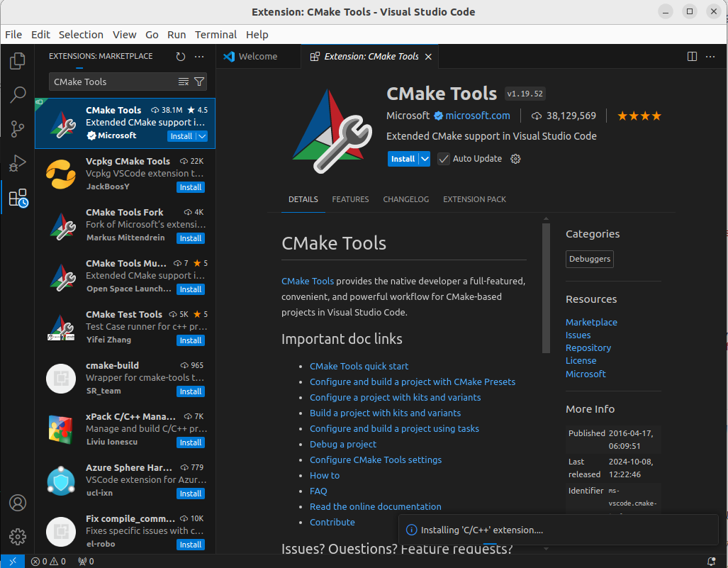
Task: Open the Terminal menu
Action: click(x=215, y=35)
